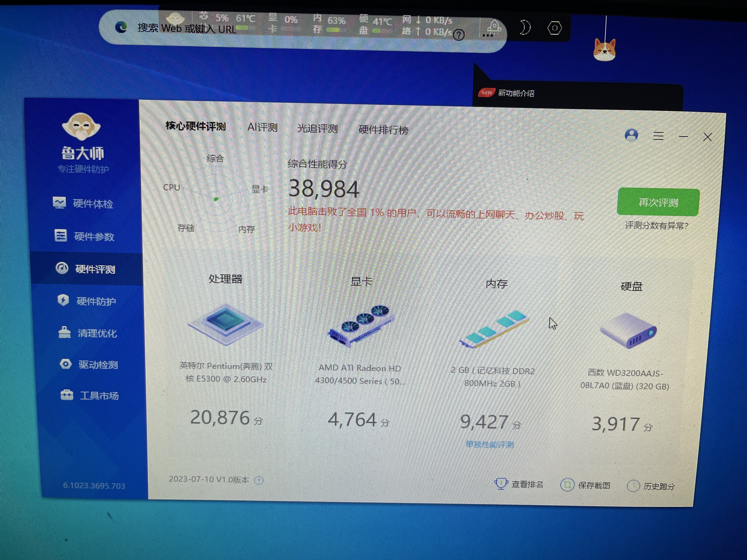The width and height of the screenshot is (747, 560).
Task: Click the 硬件评测 gauge icon
Action: click(62, 268)
